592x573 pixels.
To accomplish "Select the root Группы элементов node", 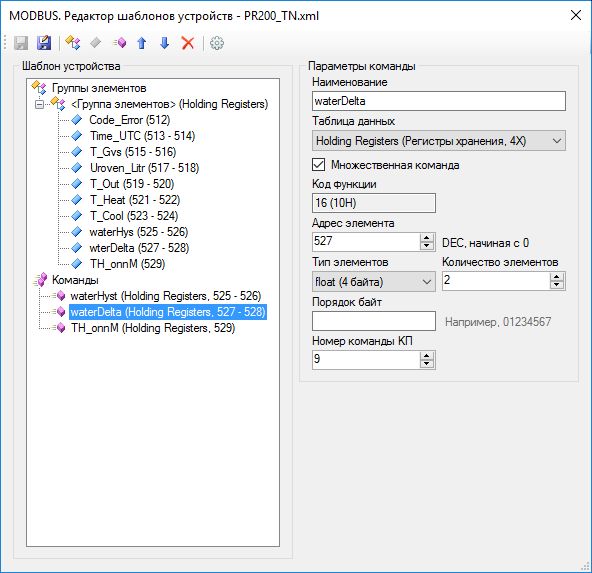I will (x=99, y=88).
